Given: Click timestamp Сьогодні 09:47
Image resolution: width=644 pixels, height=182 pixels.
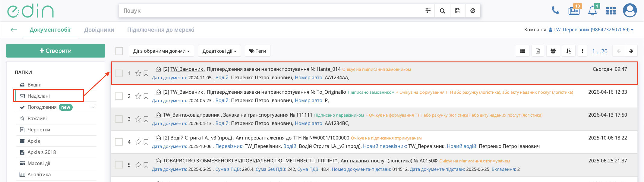Looking at the screenshot, I should pos(610,69).
